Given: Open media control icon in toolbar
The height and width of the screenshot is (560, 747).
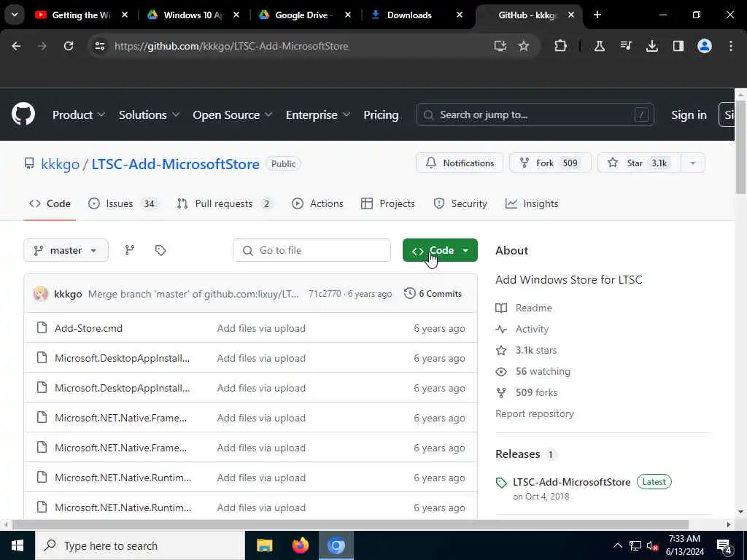Looking at the screenshot, I should coord(625,46).
